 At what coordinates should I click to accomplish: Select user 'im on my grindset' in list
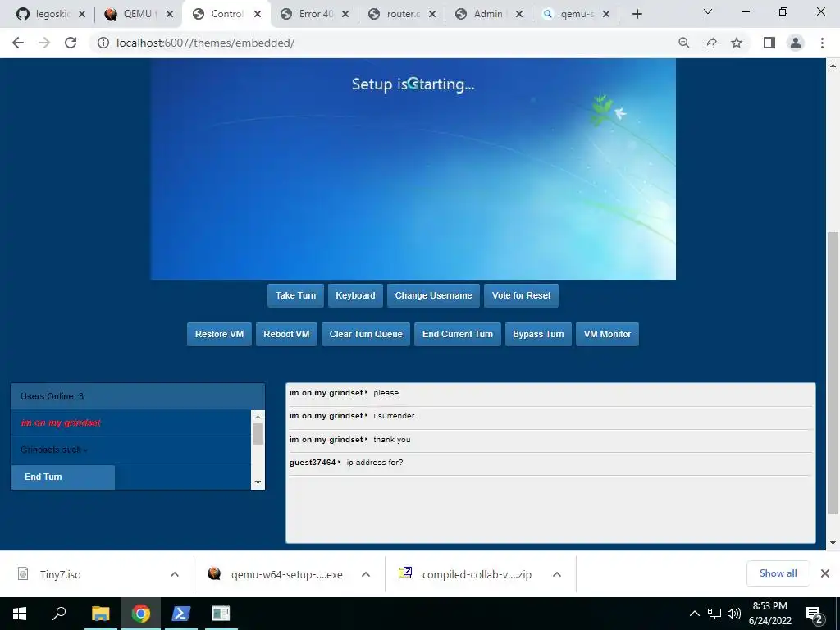point(130,422)
